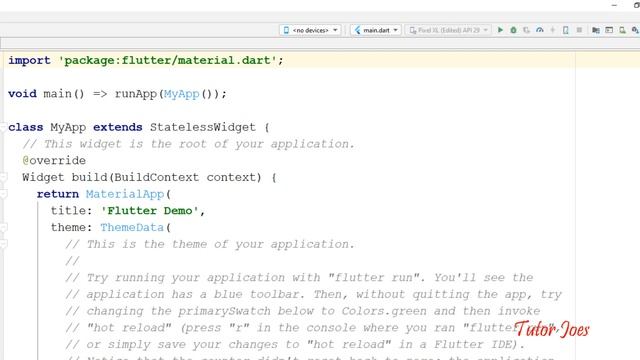Image resolution: width=640 pixels, height=360 pixels.
Task: Collapse the ThemeData fold marker in gutter
Action: click(x=3, y=227)
